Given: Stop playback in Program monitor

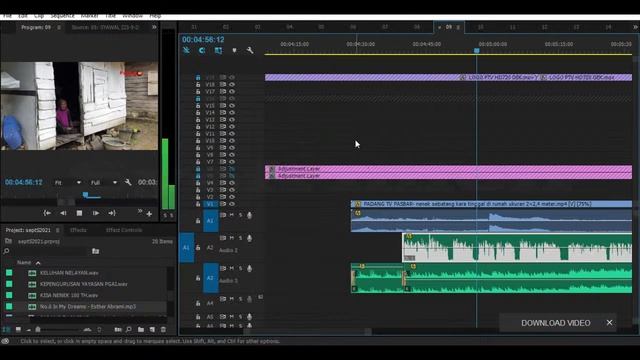Looking at the screenshot, I should pos(79,213).
